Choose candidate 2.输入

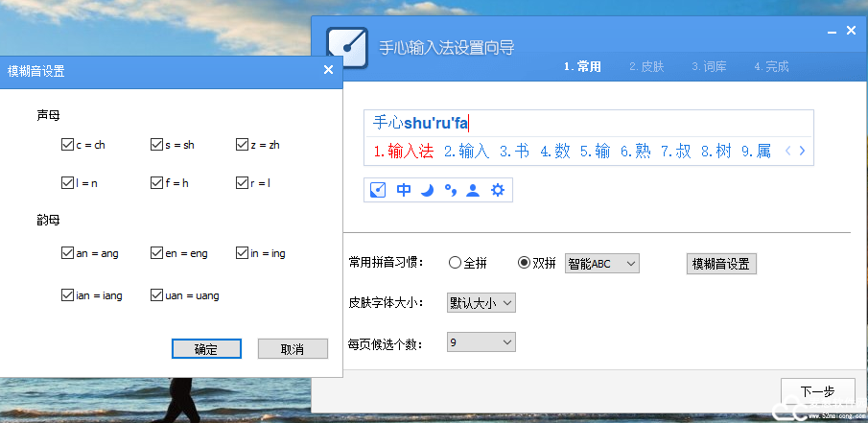pos(467,152)
